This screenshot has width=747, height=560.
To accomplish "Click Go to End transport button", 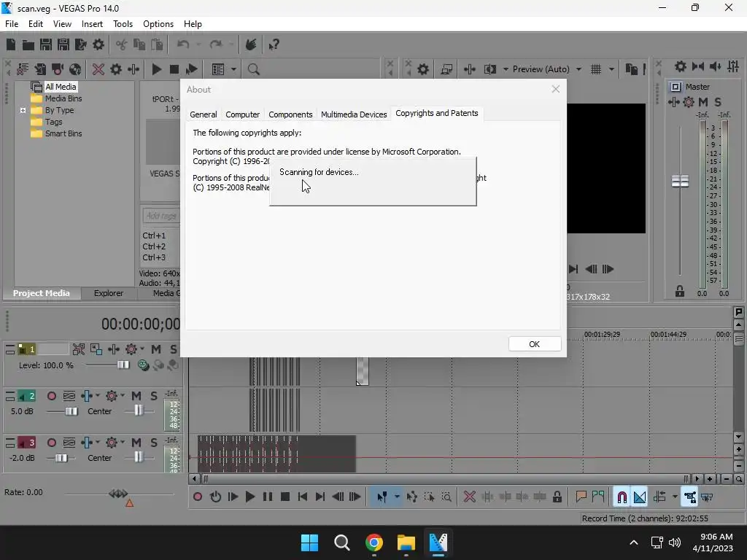I will coord(320,497).
